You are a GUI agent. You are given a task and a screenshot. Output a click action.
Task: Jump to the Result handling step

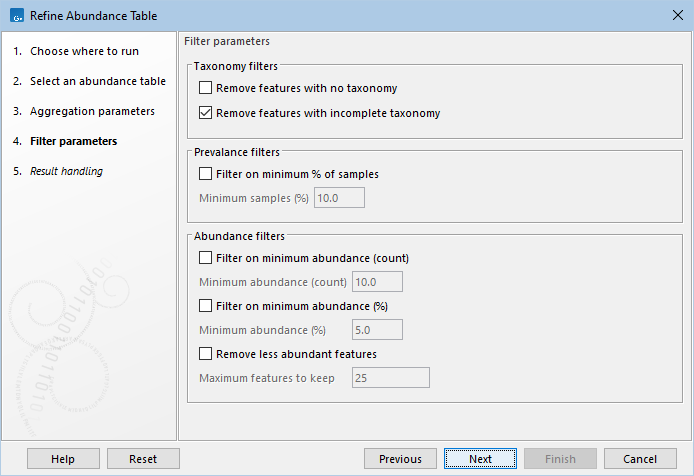click(66, 171)
